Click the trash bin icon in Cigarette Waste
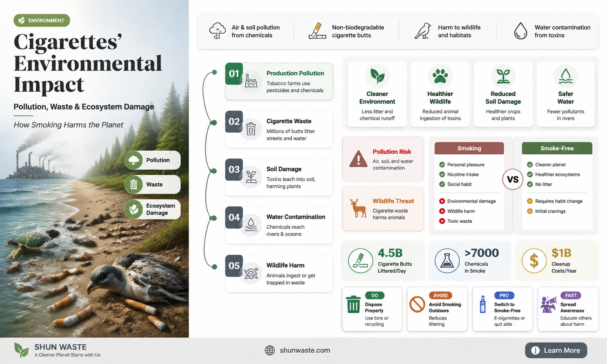 251,129
